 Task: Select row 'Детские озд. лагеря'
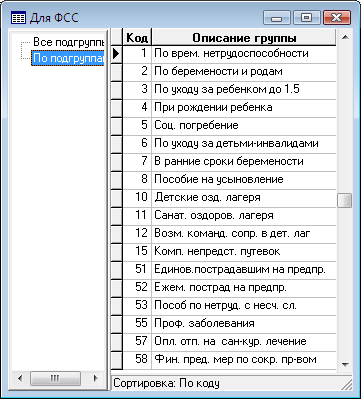tap(229, 198)
